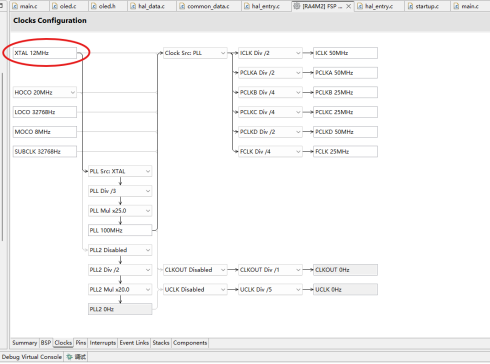
Task: Click the PLL 100MHz value field
Action: tap(120, 230)
